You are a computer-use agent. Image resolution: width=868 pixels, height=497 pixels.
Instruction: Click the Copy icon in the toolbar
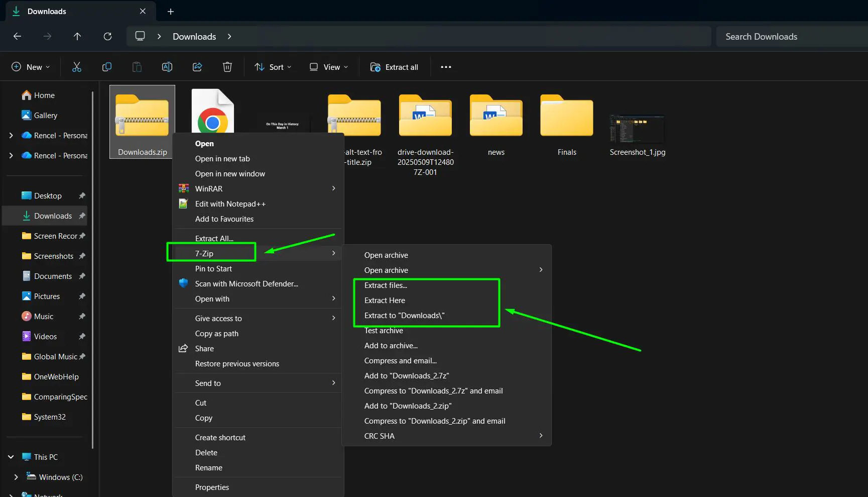[x=106, y=66]
